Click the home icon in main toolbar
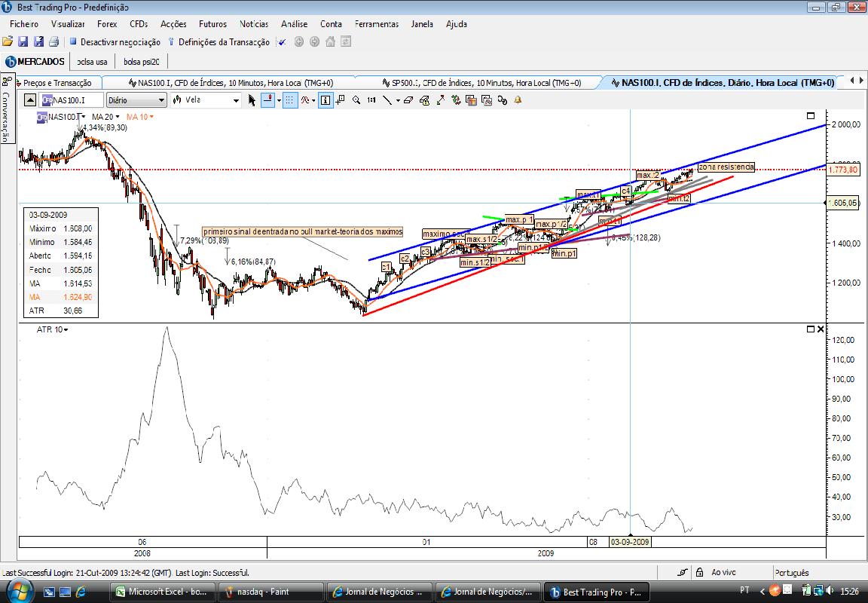The width and height of the screenshot is (868, 603). pos(331,41)
